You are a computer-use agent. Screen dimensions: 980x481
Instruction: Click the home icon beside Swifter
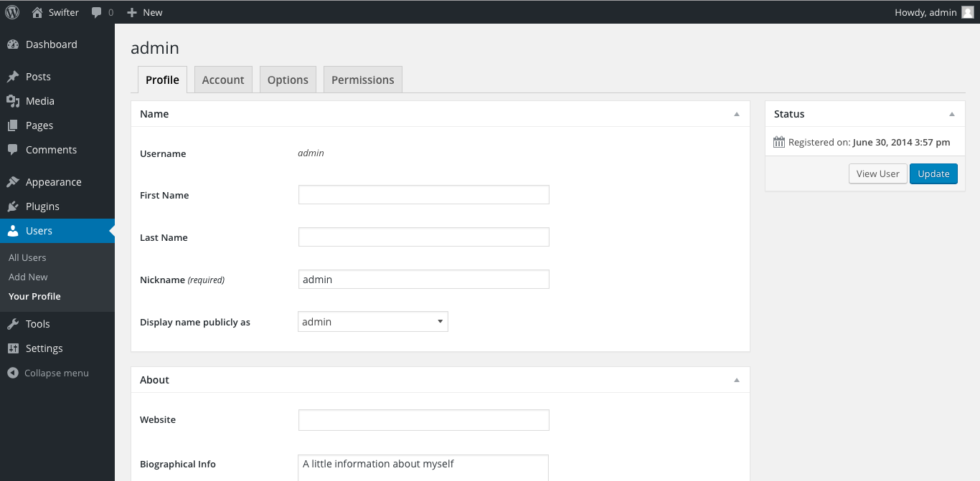coord(37,12)
